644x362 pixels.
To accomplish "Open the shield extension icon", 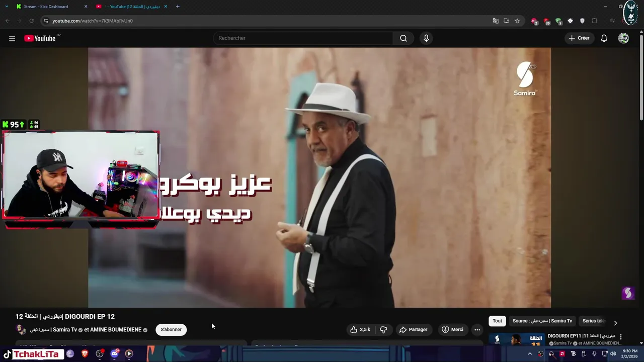I will [x=582, y=21].
